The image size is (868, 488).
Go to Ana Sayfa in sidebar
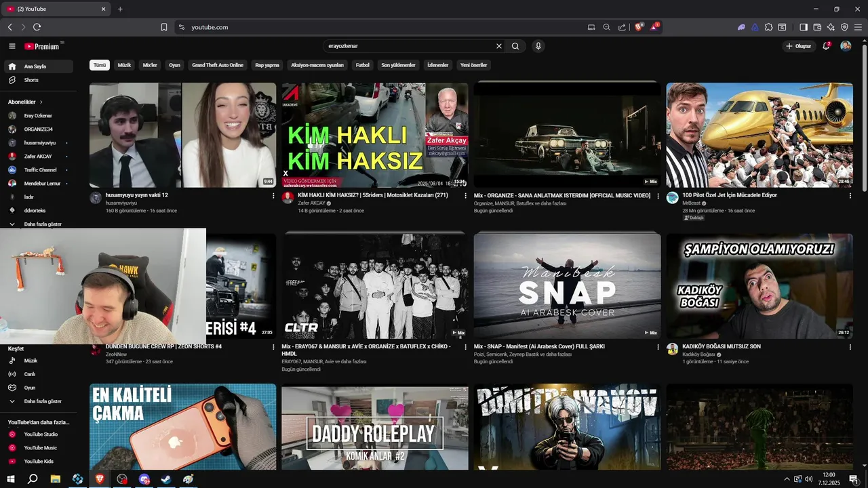pos(39,66)
